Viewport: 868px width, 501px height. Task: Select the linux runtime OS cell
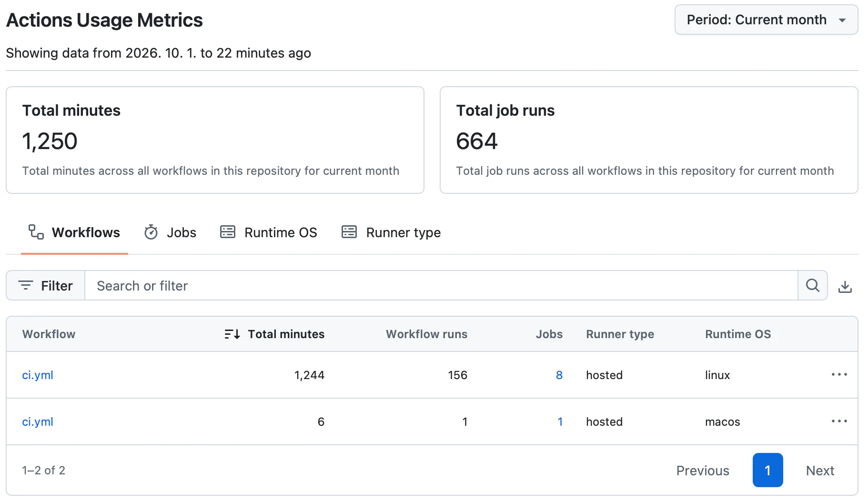tap(717, 375)
